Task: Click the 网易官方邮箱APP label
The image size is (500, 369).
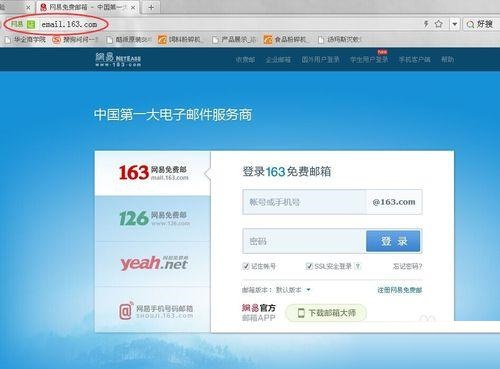Action: point(259,313)
